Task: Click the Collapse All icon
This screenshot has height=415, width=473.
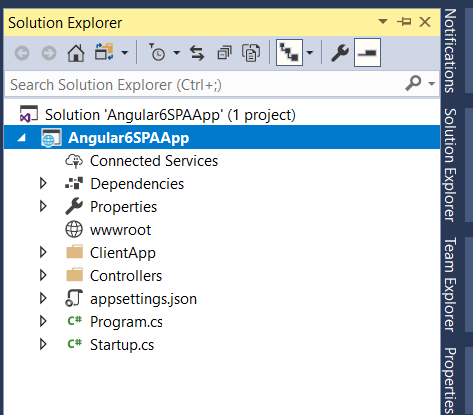Action: [x=224, y=53]
